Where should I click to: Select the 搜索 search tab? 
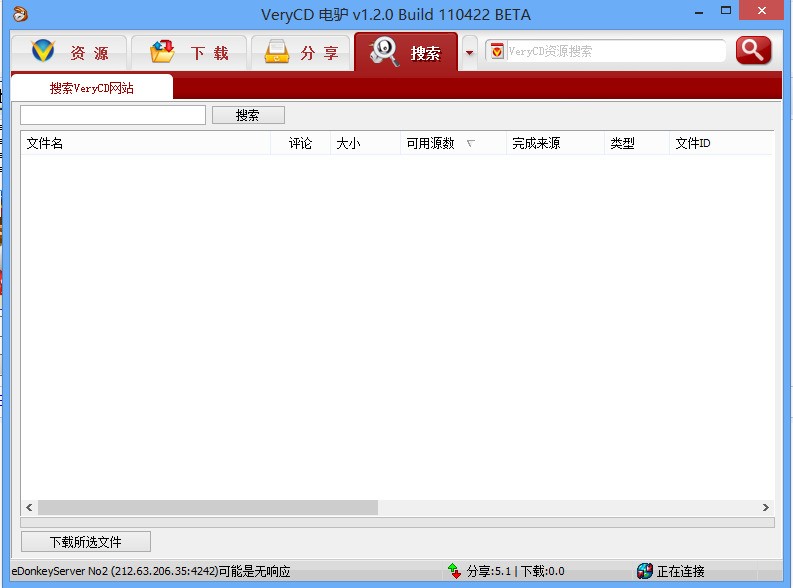point(406,52)
